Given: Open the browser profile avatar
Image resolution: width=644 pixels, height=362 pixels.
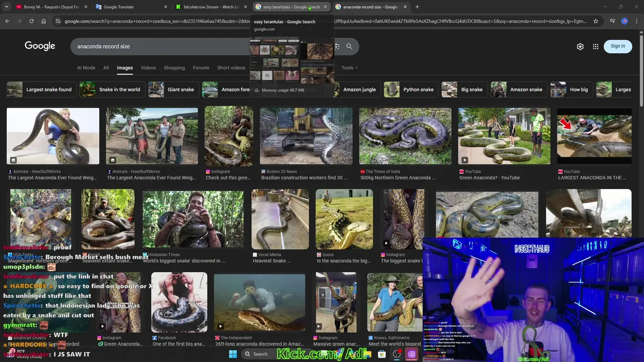Looking at the screenshot, I should tap(624, 21).
